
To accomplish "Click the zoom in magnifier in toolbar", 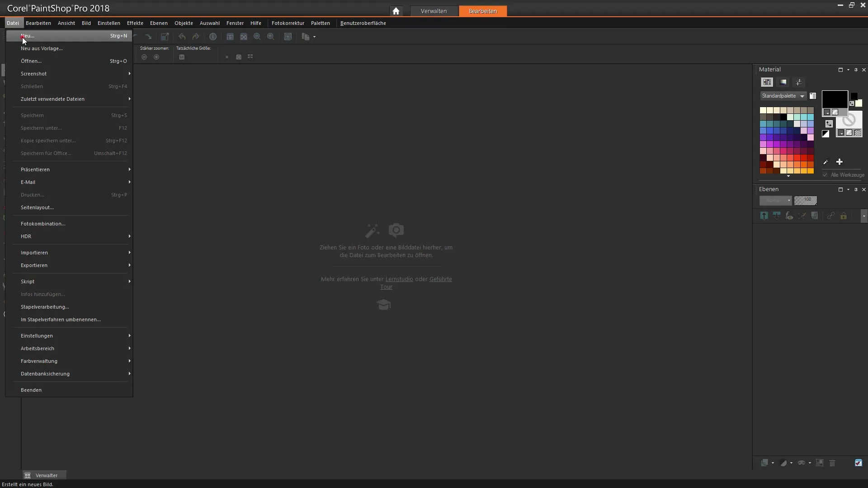I will 271,37.
